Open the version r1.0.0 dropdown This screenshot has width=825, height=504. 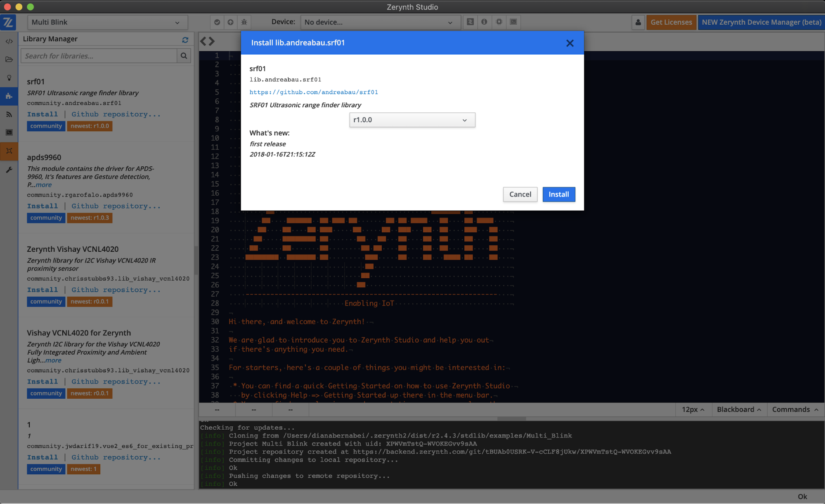coord(412,120)
